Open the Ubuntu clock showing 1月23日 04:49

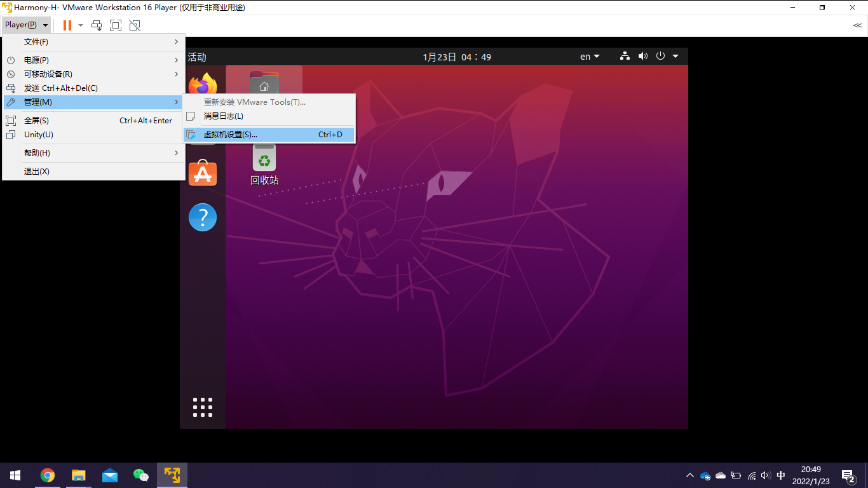pyautogui.click(x=457, y=57)
